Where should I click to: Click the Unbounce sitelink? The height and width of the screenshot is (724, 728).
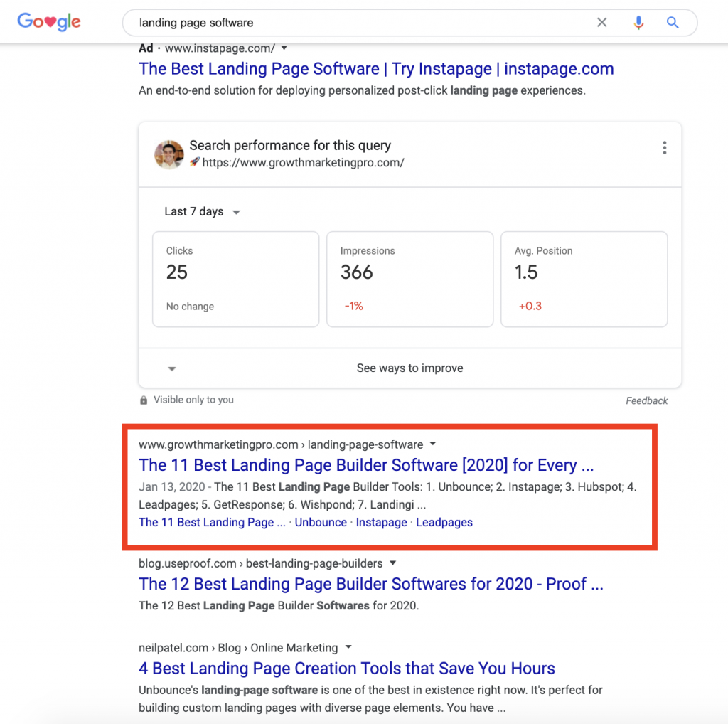pos(321,523)
